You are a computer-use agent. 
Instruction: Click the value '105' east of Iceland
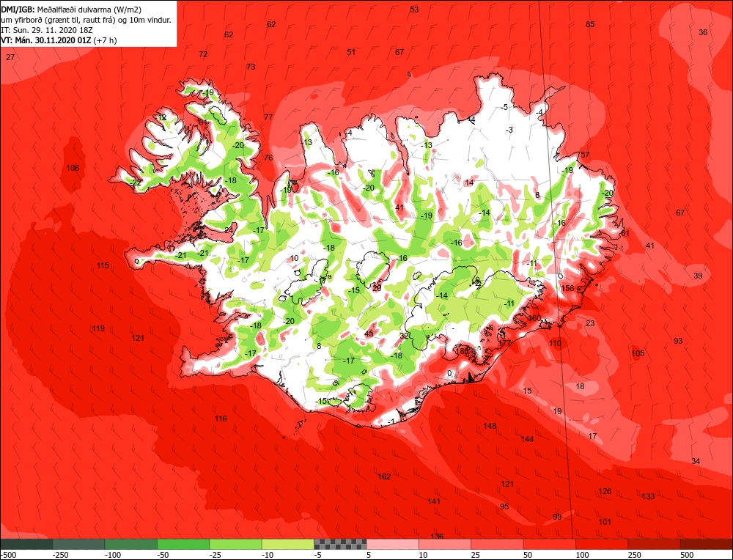point(638,353)
